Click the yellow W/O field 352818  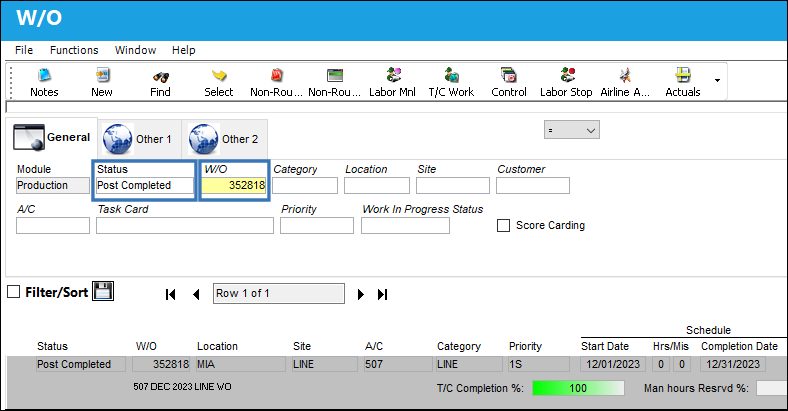tap(234, 185)
